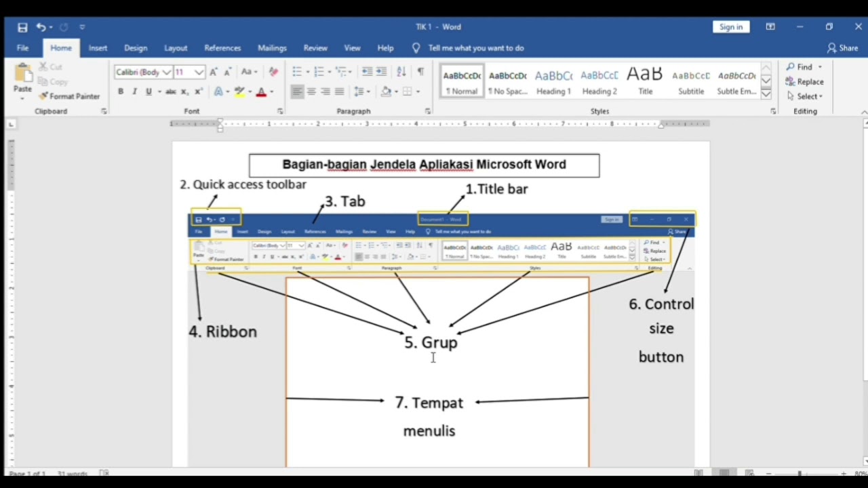Viewport: 868px width, 488px height.
Task: Click the Sign in button
Action: 731,26
